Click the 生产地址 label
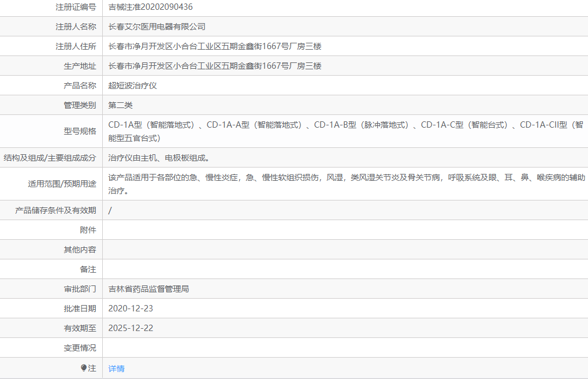The image size is (588, 379). (80, 66)
